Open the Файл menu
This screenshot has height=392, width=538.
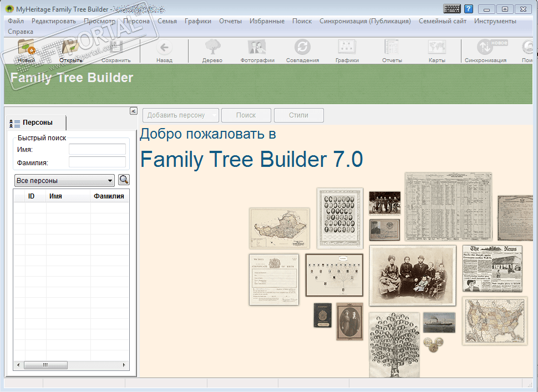16,21
